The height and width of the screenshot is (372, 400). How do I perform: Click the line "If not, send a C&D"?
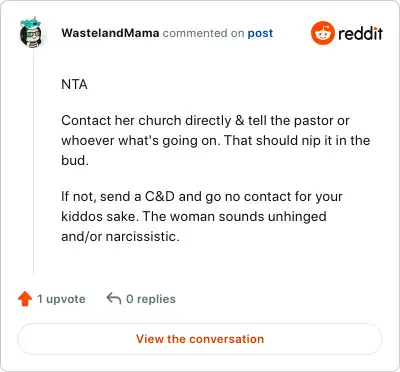tap(202, 196)
